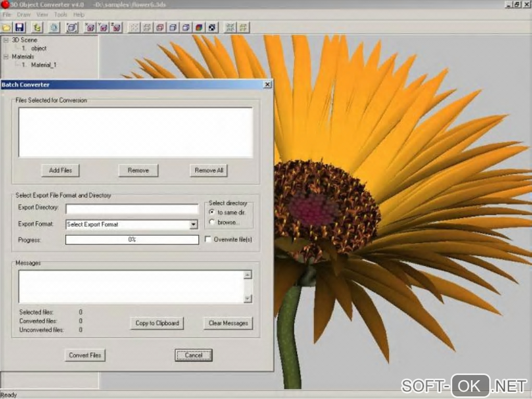Collapse the 3D Scene tree node
This screenshot has width=532, height=399.
6,40
